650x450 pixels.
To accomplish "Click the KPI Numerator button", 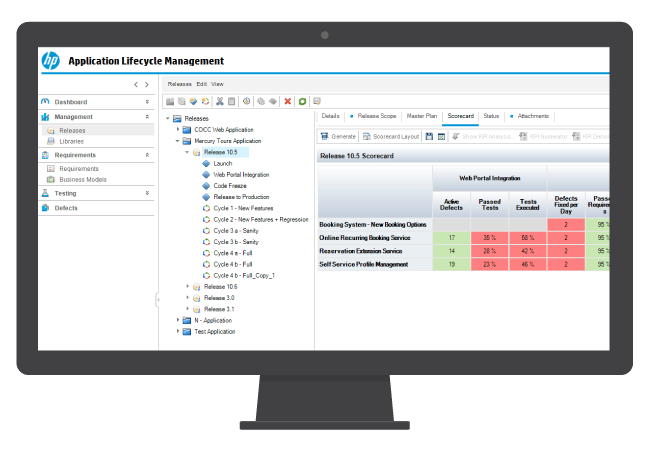I will 543,136.
